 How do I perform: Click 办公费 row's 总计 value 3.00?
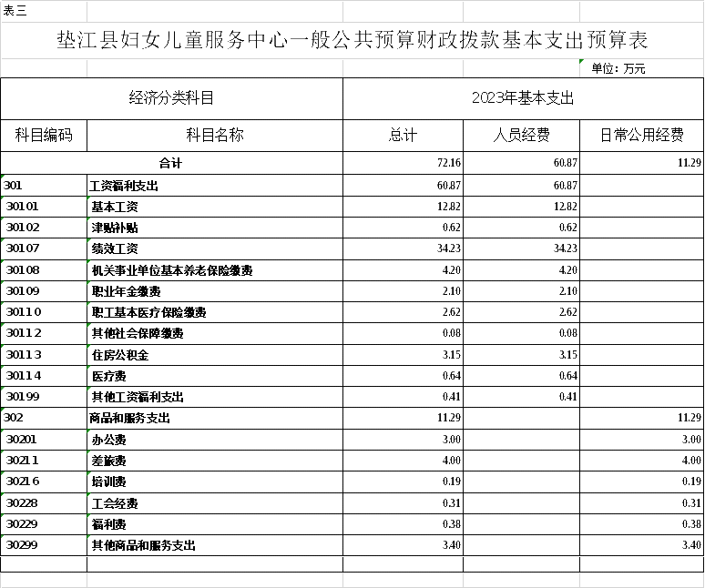[403, 440]
